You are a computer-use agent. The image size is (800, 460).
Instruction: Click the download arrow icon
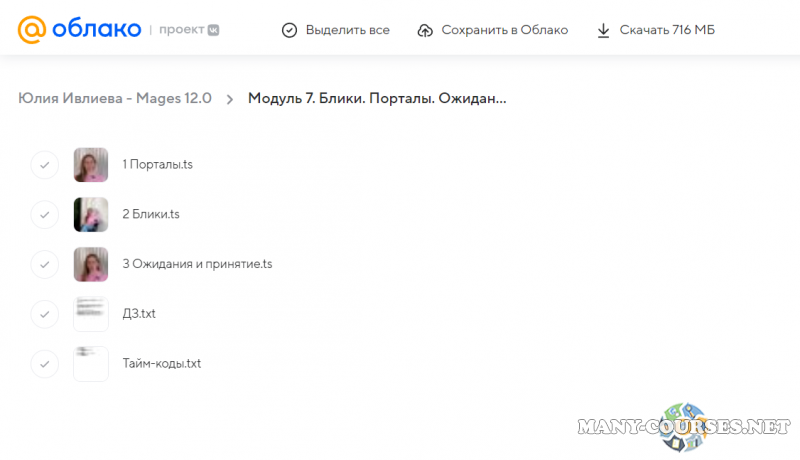pyautogui.click(x=603, y=30)
